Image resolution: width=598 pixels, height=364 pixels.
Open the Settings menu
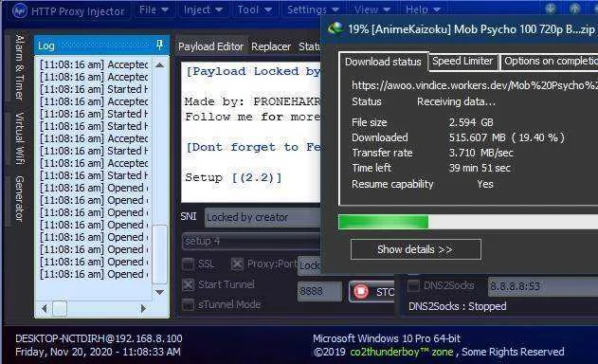point(313,9)
